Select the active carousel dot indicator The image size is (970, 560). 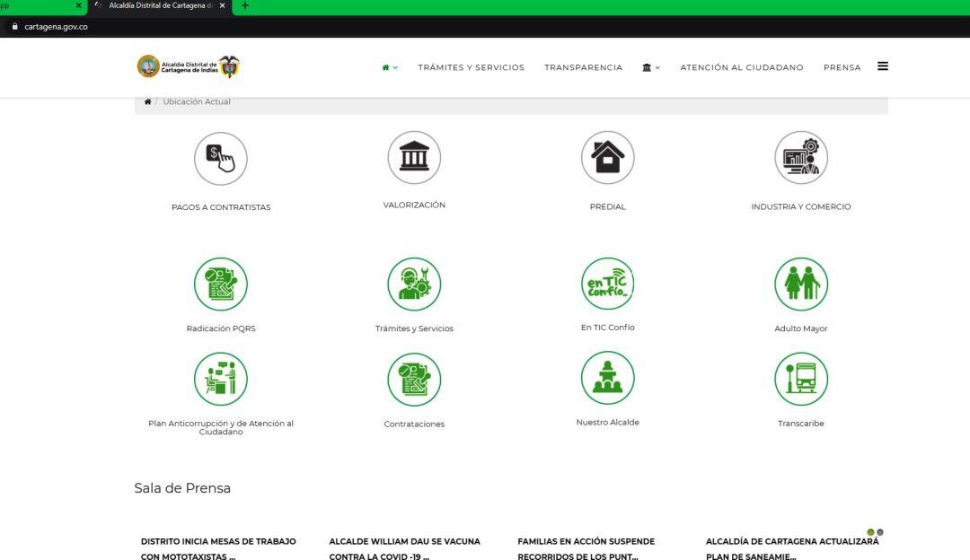click(x=869, y=531)
